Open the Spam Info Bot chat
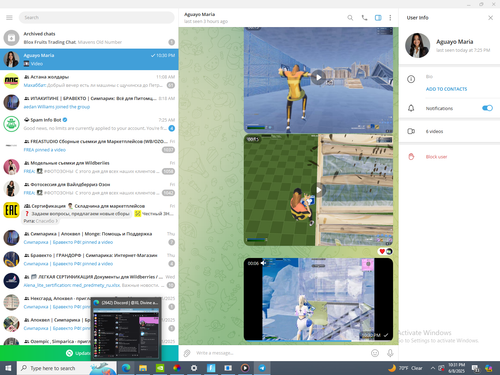Screen dimensions: 500x375 click(x=89, y=124)
